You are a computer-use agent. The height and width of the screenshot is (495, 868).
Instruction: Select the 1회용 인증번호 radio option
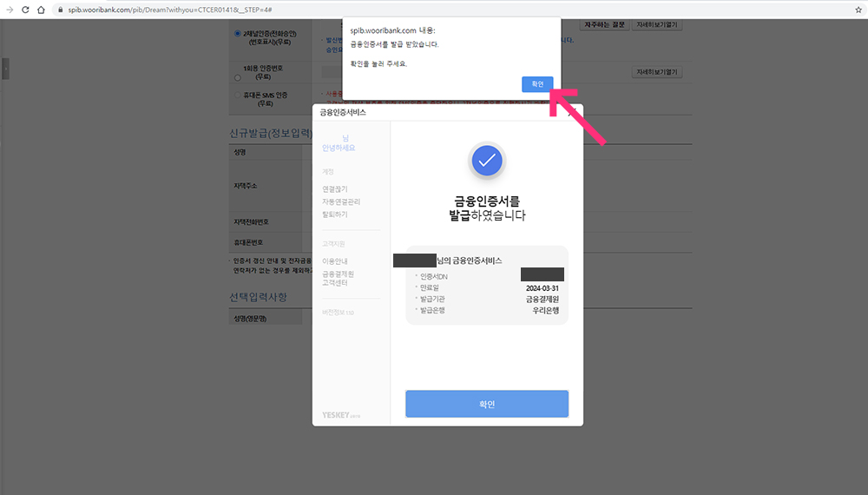click(x=238, y=77)
